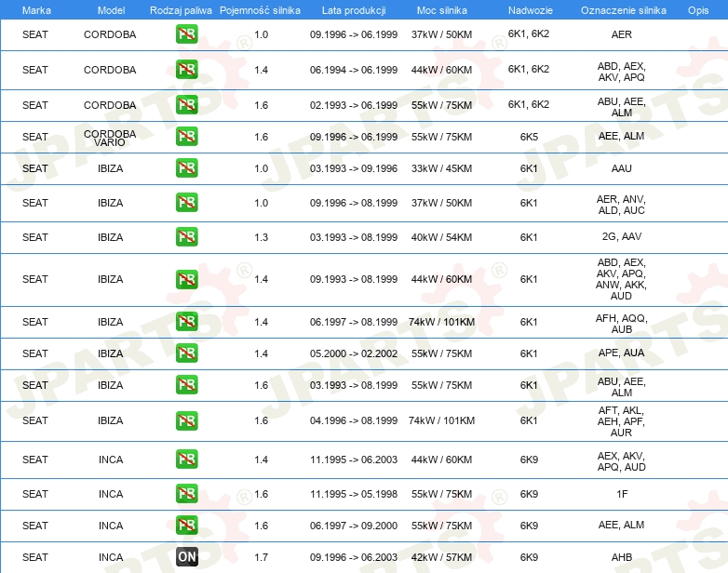Select engine codes APE, AUA

point(621,353)
